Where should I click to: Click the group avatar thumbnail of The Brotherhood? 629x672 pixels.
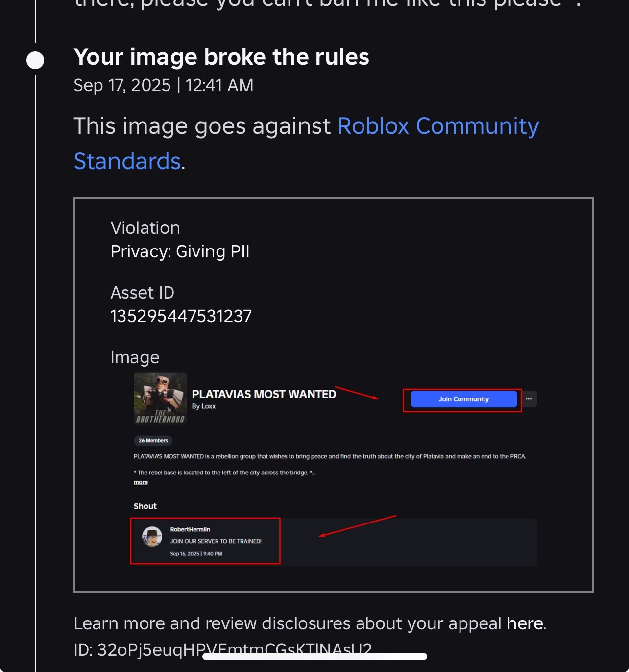tap(160, 398)
